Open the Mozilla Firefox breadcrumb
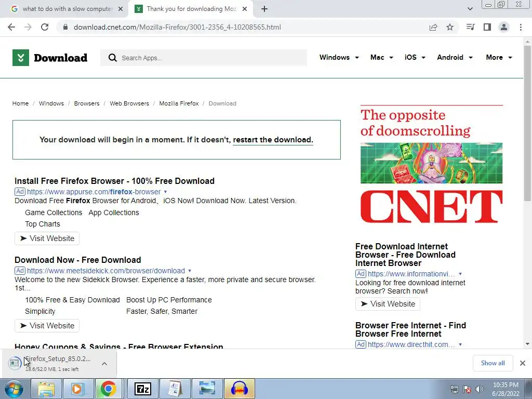 [179, 103]
